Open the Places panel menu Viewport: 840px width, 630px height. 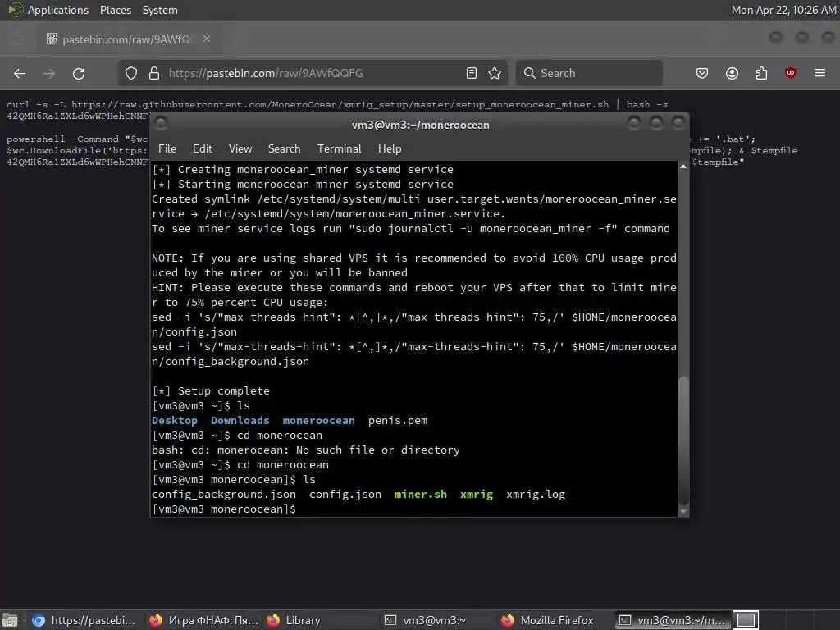tap(116, 10)
